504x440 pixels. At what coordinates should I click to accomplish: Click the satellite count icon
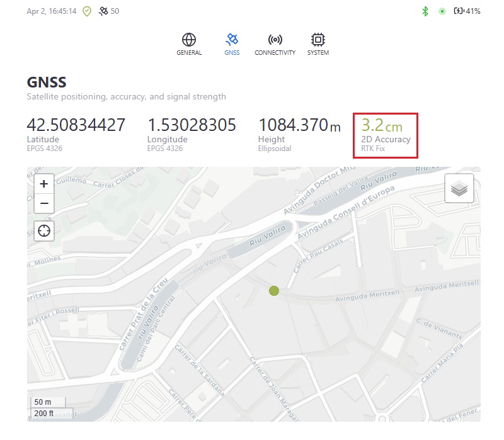pyautogui.click(x=103, y=11)
